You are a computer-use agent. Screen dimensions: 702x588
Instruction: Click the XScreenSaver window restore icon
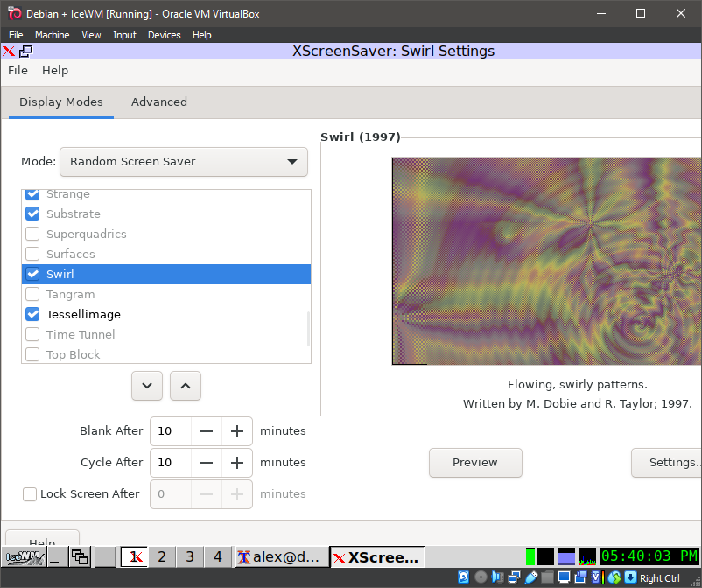pyautogui.click(x=25, y=52)
